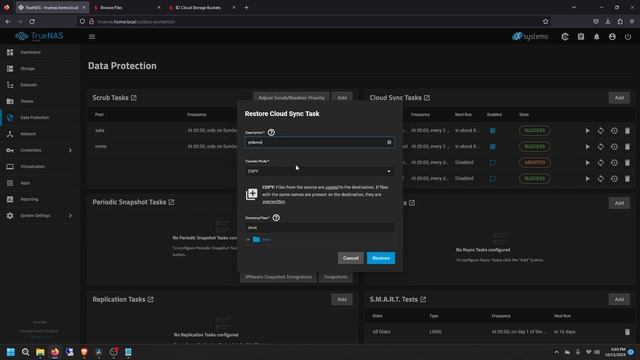Expand the /mnt folder tree node
This screenshot has height=360, width=640.
point(248,240)
